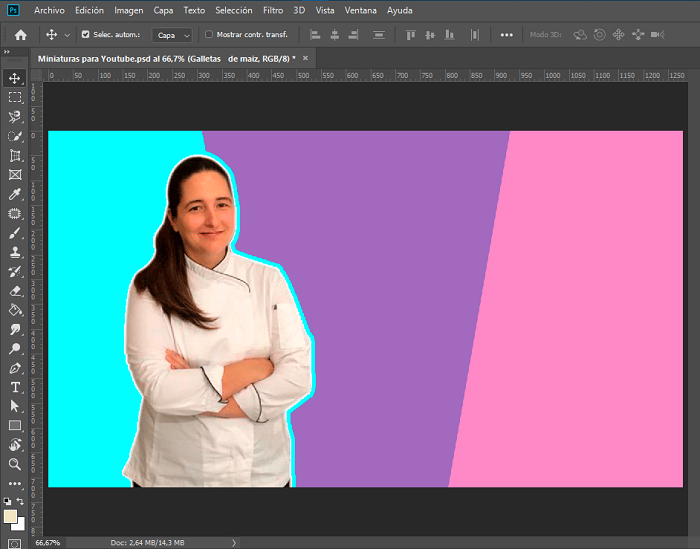Select the Clone Stamp tool
The height and width of the screenshot is (549, 700).
click(14, 252)
